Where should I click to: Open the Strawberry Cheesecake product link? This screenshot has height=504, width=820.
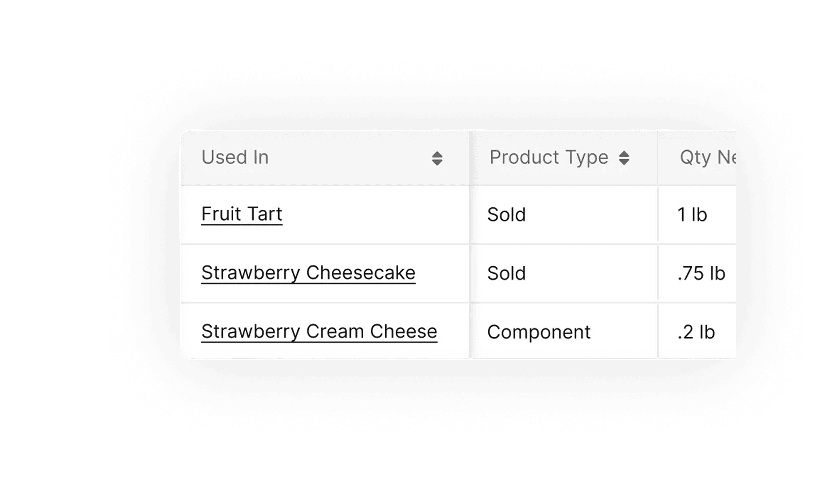(308, 273)
